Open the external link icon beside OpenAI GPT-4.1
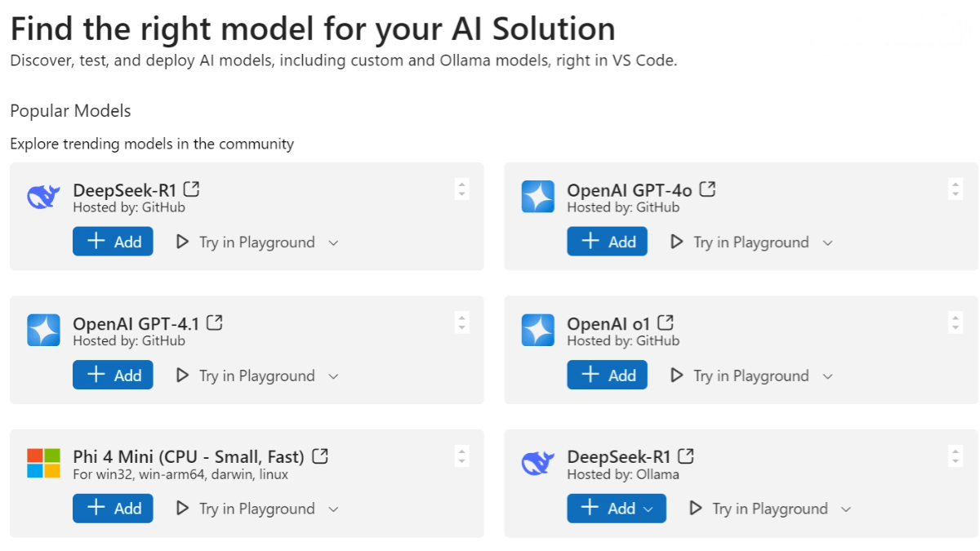The height and width of the screenshot is (551, 980). (215, 322)
